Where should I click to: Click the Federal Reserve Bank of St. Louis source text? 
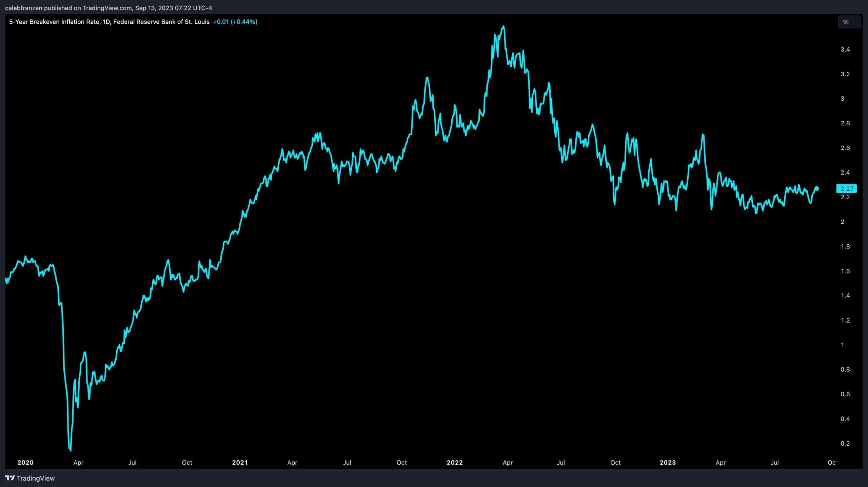(x=161, y=22)
